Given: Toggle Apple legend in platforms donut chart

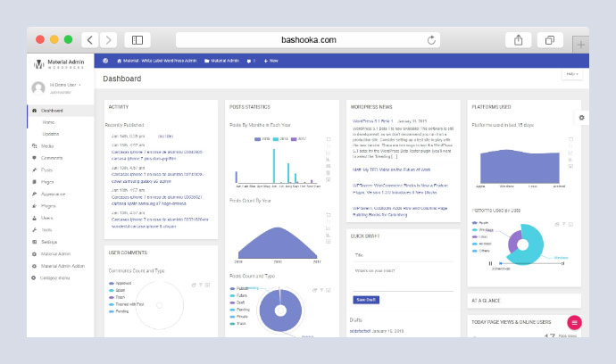Looking at the screenshot, I should (x=480, y=223).
